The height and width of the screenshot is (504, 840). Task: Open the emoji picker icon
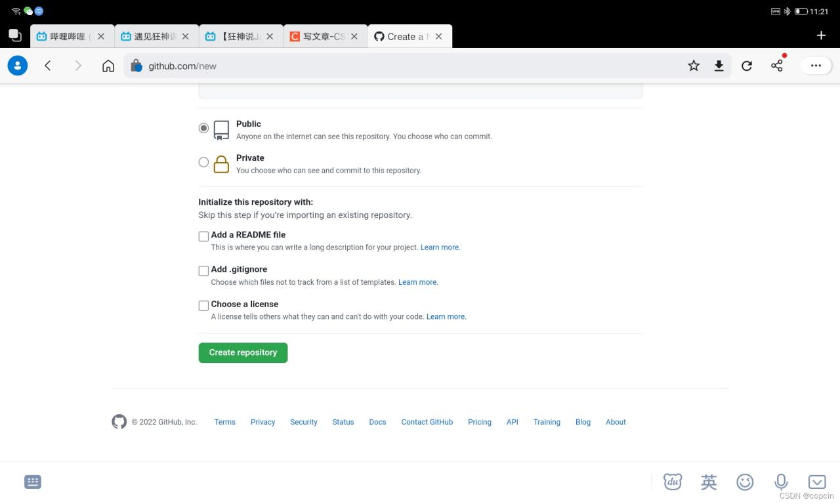[745, 482]
